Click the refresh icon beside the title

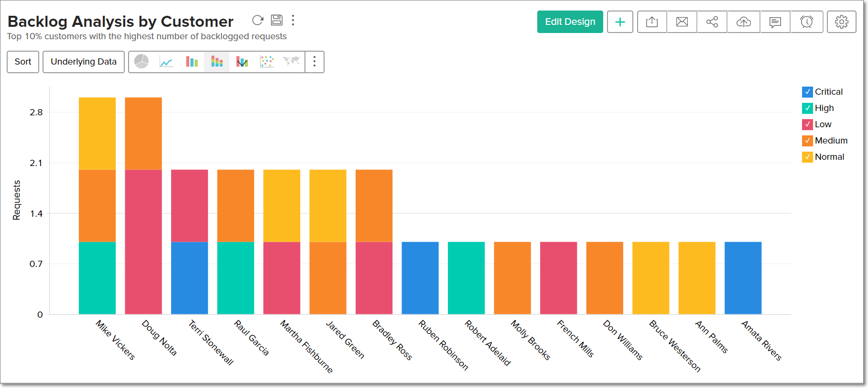click(x=258, y=20)
